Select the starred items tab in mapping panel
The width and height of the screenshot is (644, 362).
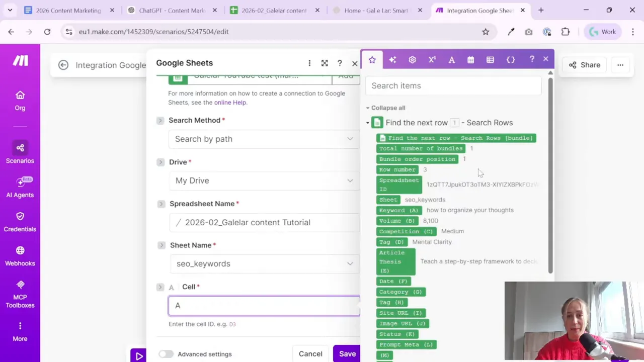372,60
